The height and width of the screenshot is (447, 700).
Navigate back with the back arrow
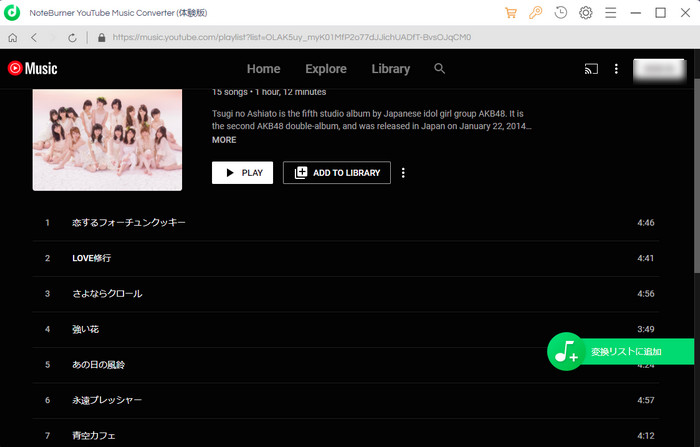click(34, 38)
